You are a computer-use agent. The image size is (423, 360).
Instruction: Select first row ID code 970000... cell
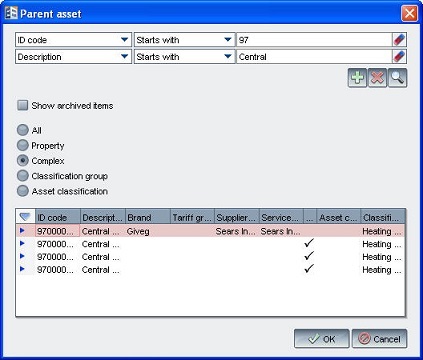pyautogui.click(x=57, y=231)
